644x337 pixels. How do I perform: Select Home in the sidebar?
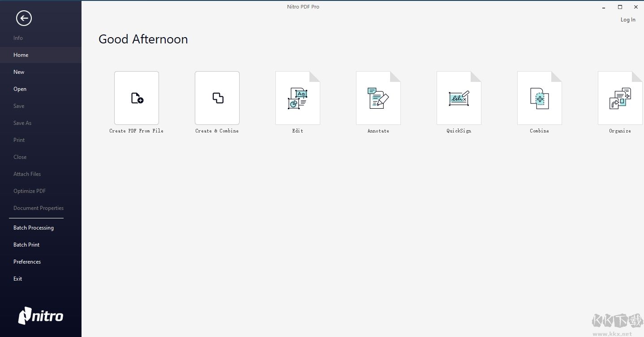click(x=41, y=55)
